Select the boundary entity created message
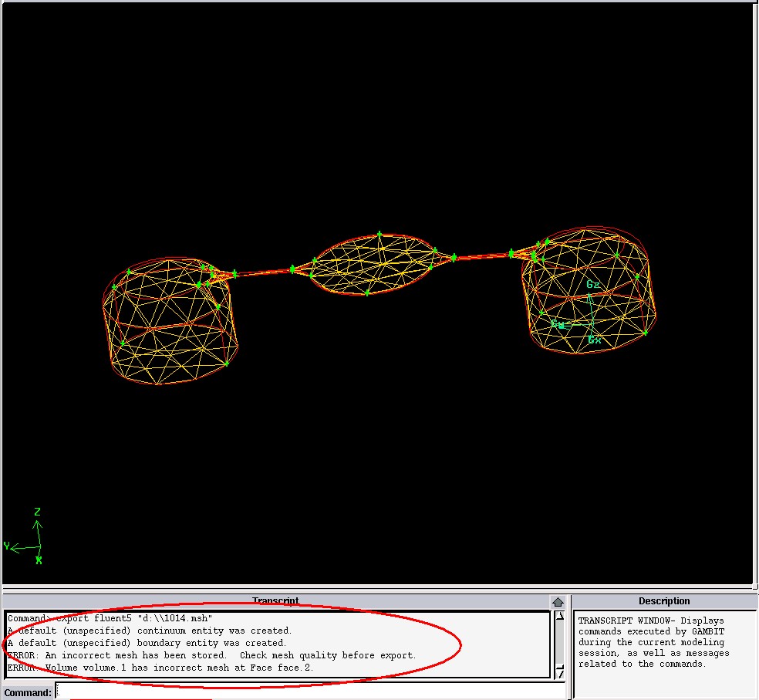The height and width of the screenshot is (700, 759). 147,643
